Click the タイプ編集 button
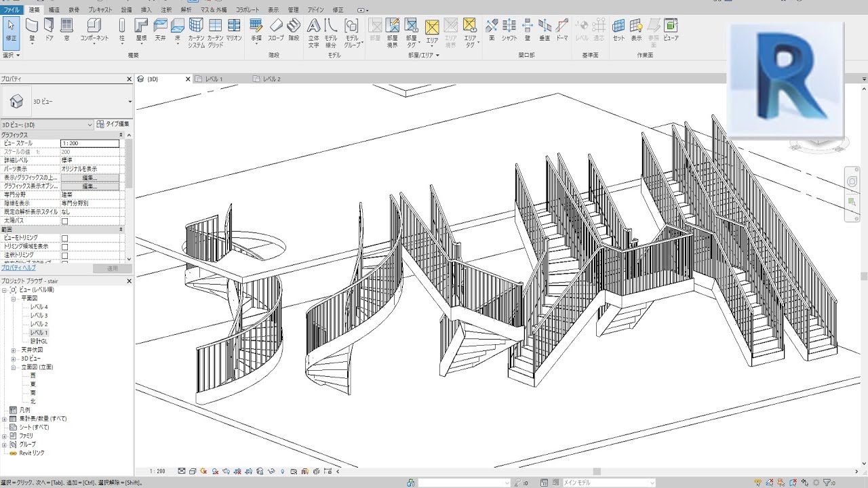The width and height of the screenshot is (868, 488). click(x=113, y=125)
